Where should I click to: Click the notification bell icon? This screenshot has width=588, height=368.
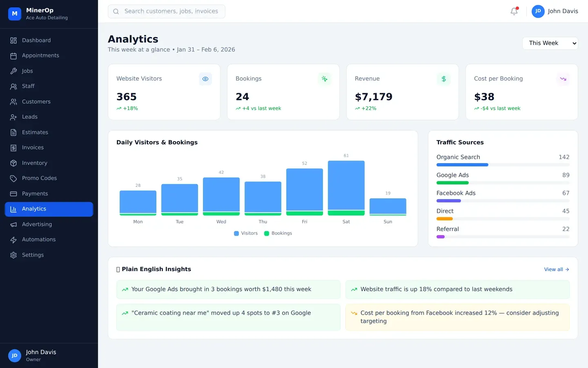(x=514, y=11)
